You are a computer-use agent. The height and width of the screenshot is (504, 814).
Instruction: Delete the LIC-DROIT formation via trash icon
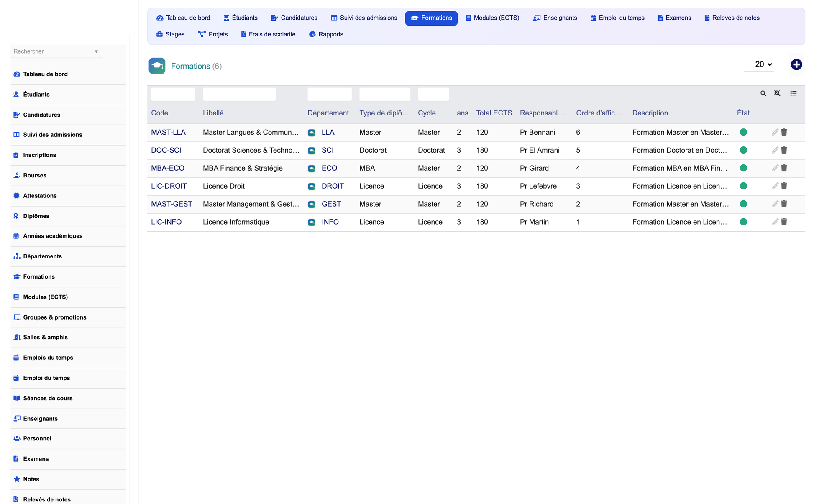coord(784,186)
